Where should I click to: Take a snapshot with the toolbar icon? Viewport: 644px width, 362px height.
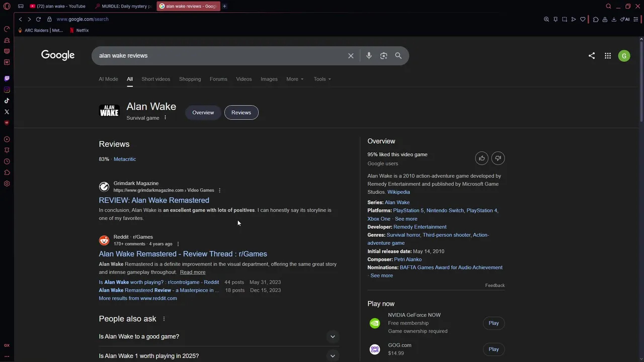[565, 19]
